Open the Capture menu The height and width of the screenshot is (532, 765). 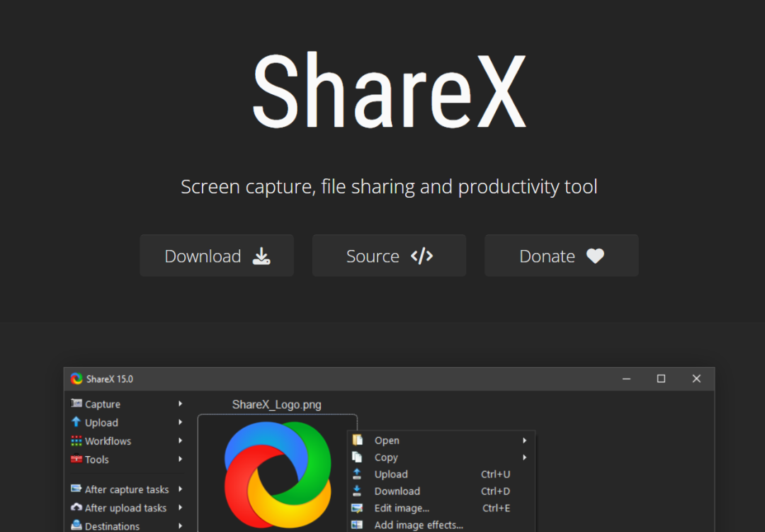[x=127, y=404]
